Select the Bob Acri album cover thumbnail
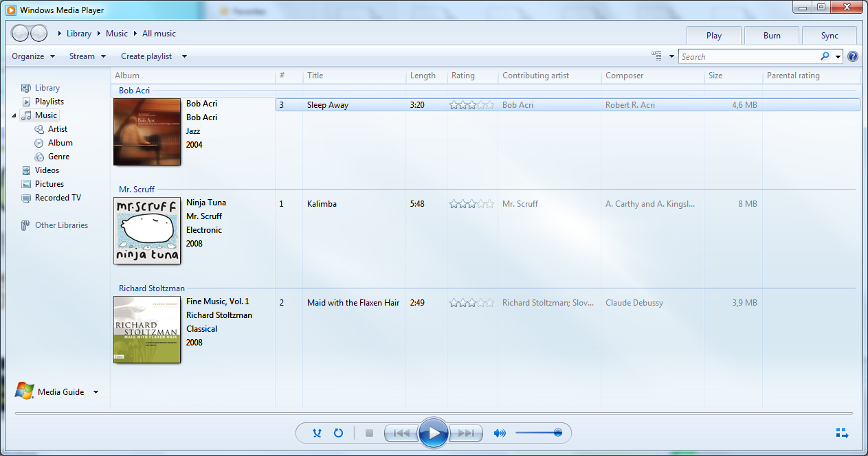This screenshot has height=456, width=868. coord(147,132)
